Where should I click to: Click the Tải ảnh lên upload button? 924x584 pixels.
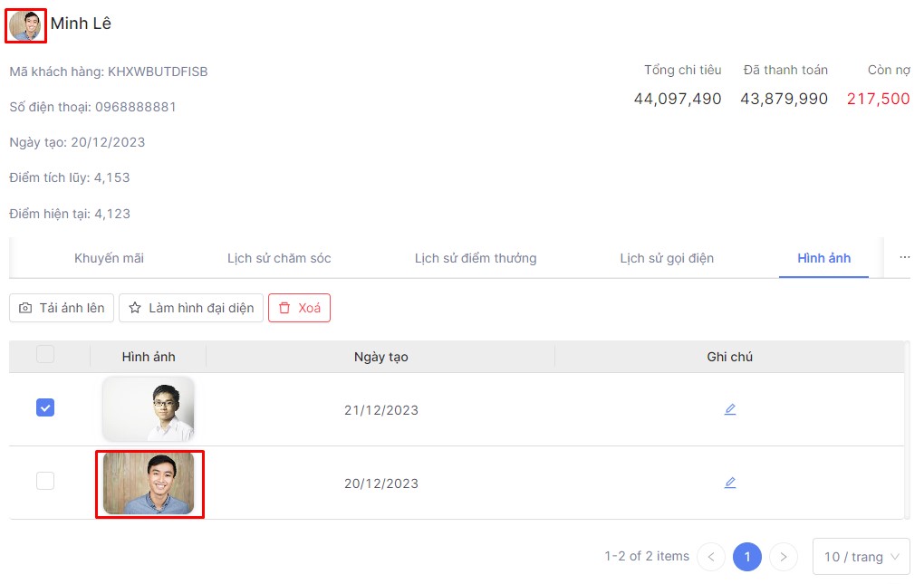coord(62,308)
